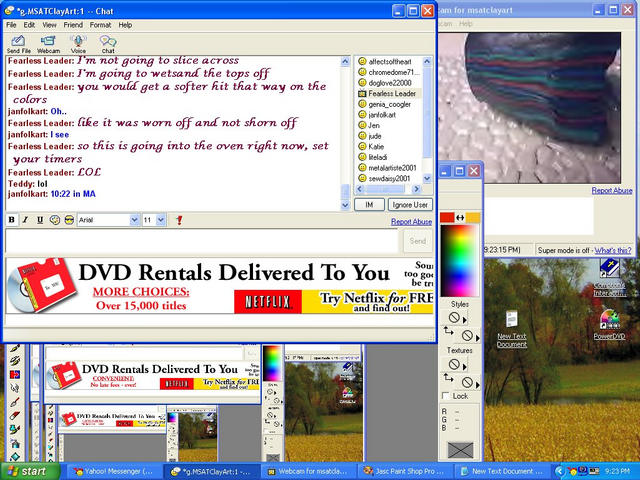Select Fearless Leader in user list
Image resolution: width=640 pixels, height=480 pixels.
(389, 93)
